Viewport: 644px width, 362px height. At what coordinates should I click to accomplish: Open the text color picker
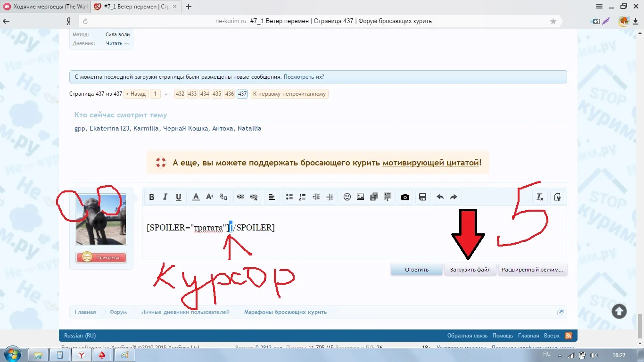pyautogui.click(x=196, y=197)
